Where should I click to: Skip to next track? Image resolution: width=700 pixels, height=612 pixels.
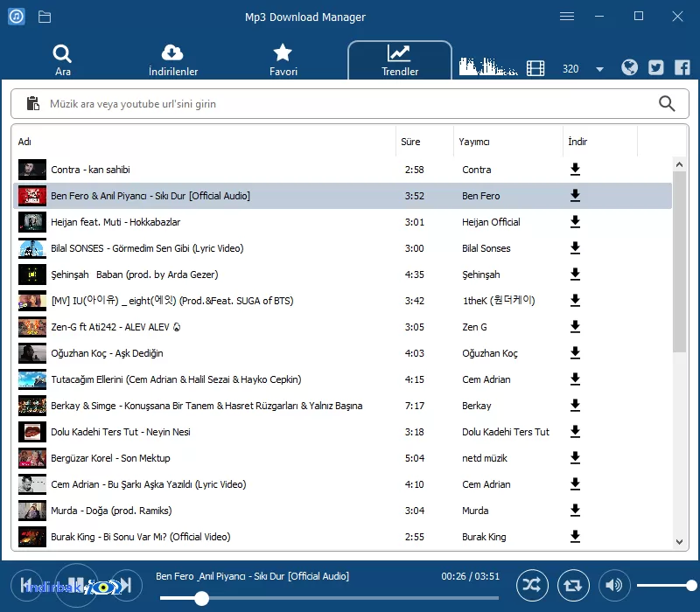point(126,585)
